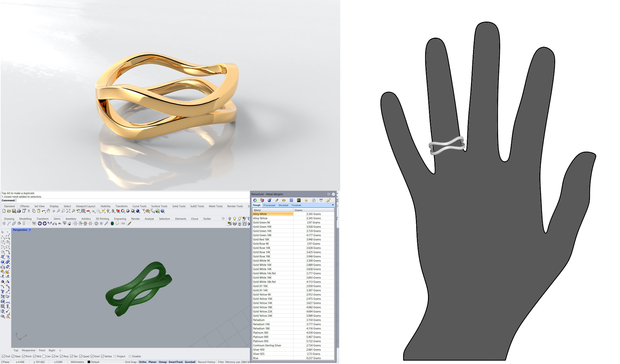Switch to the Processed tab
Screen dimensions: 620x364
point(269,205)
